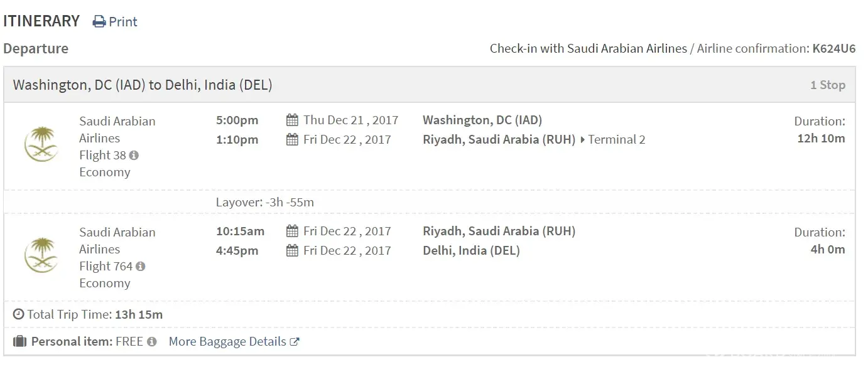Click the 1 Stop label

pos(827,85)
